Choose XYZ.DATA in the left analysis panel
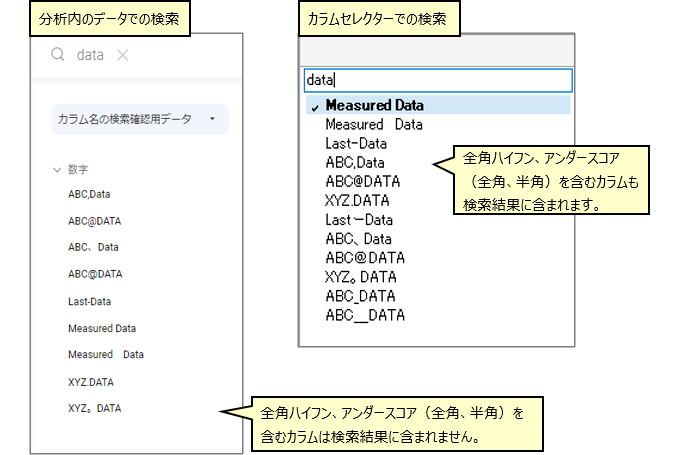The width and height of the screenshot is (680, 455). click(94, 381)
